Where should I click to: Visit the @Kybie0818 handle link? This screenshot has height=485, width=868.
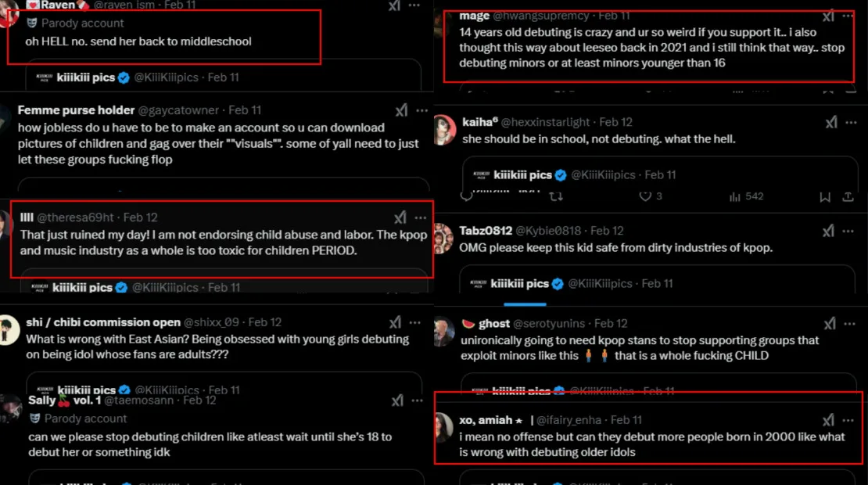pos(551,231)
